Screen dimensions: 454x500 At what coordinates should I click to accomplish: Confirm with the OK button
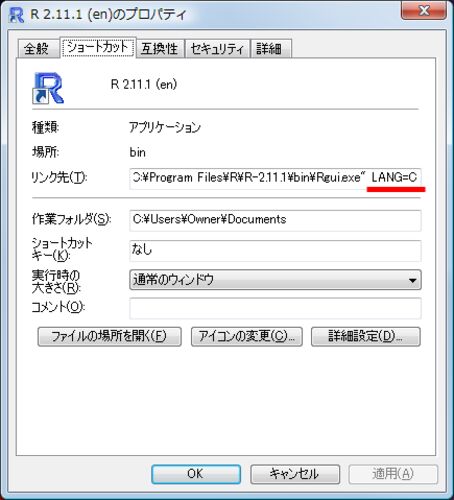point(196,474)
